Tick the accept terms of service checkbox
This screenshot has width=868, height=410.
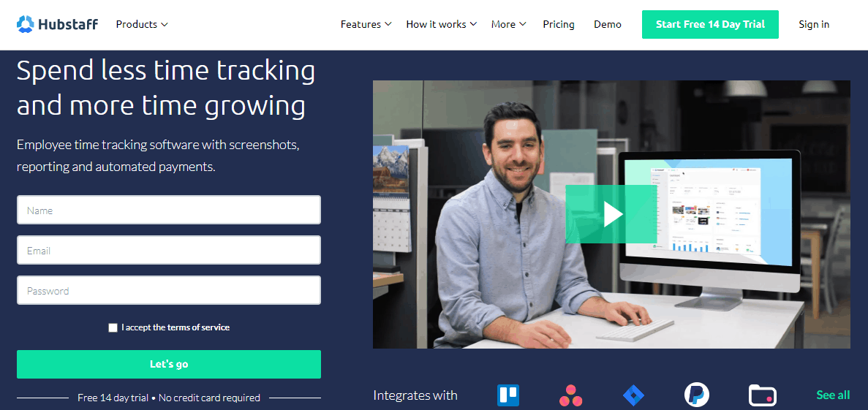pos(113,327)
